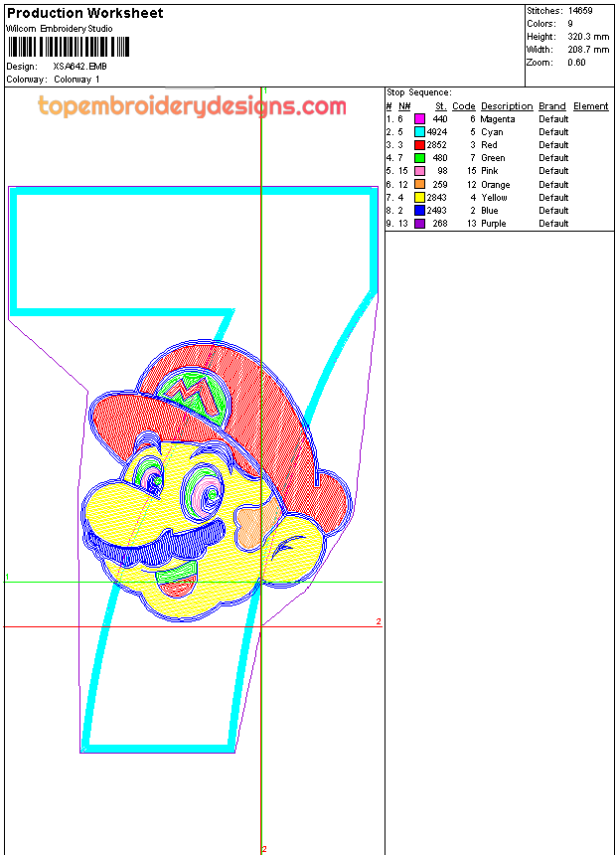Image resolution: width=616 pixels, height=855 pixels.
Task: Click stitch count '268' in Purple row
Action: click(440, 224)
